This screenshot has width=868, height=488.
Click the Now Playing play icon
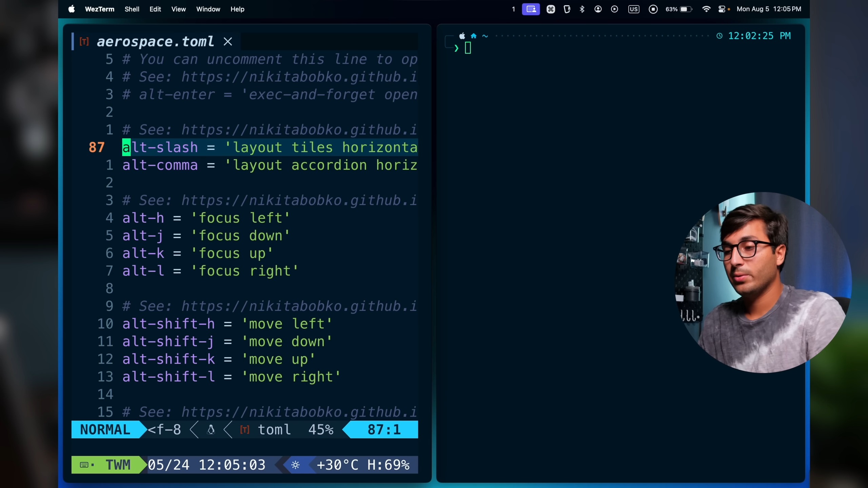pyautogui.click(x=614, y=9)
